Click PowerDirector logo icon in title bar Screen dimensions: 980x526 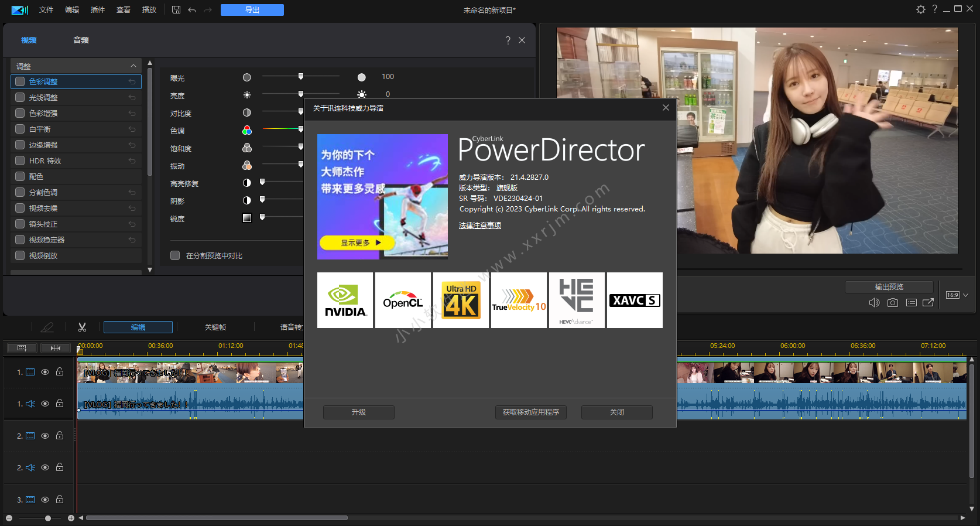tap(20, 10)
